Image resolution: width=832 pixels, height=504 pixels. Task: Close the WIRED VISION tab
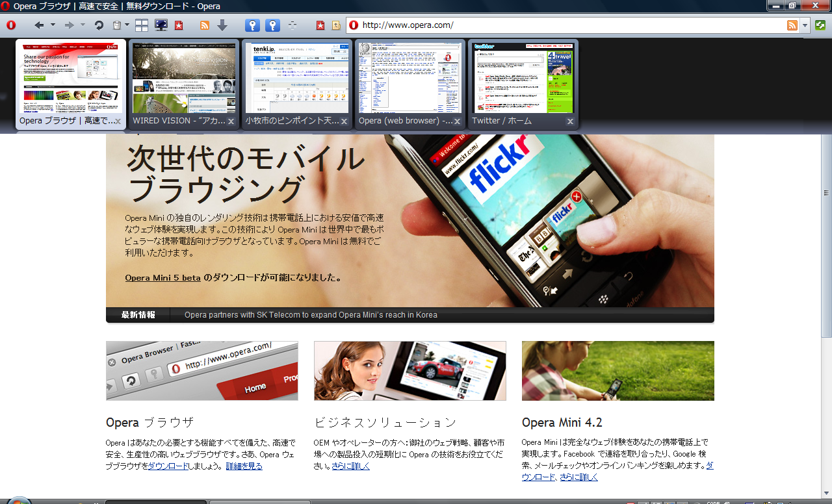[231, 121]
